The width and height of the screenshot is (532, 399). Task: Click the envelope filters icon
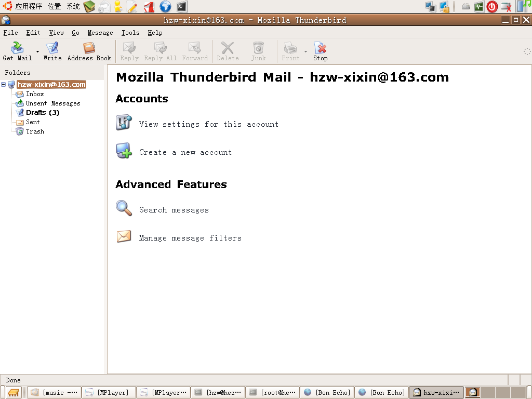coord(124,236)
